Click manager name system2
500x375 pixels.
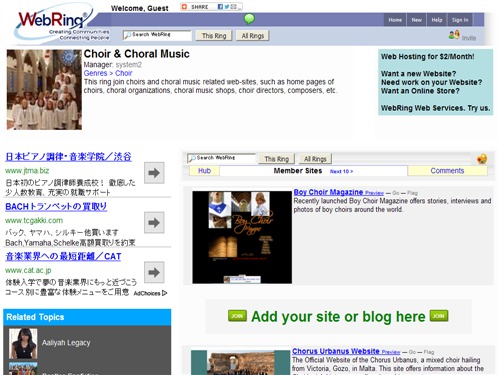point(128,65)
